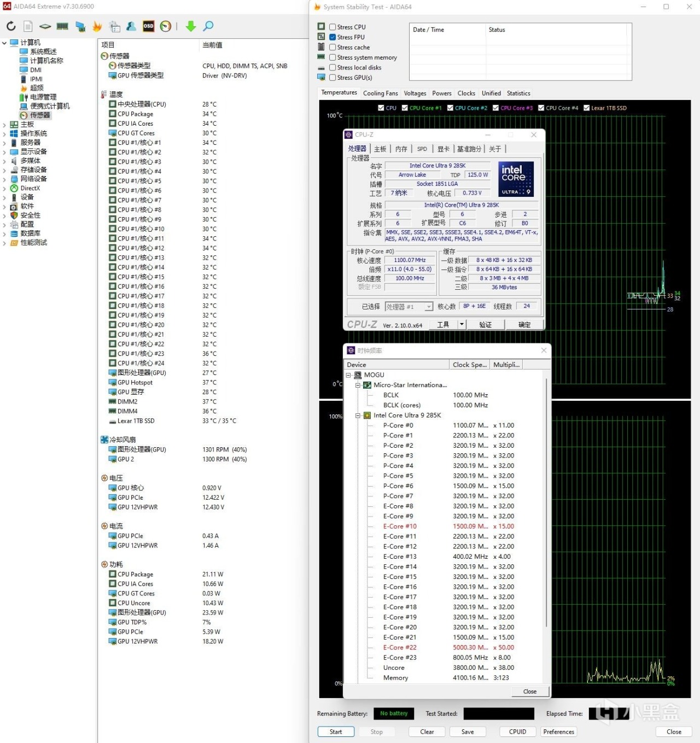Switch to the Cooling Fans tab

pyautogui.click(x=380, y=93)
